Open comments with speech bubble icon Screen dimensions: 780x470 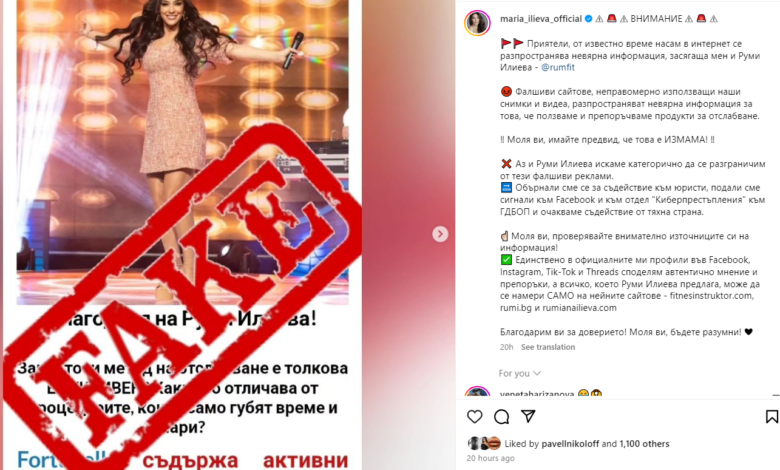coord(501,417)
